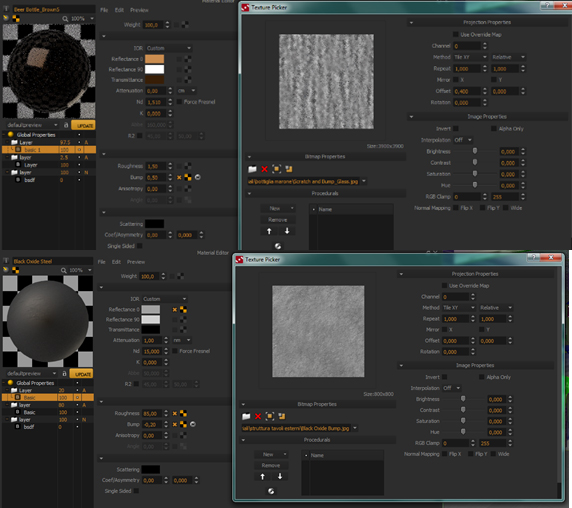Click Brightness slider in Scratch and Bump_Glass picker
572x508 pixels.
pyautogui.click(x=475, y=151)
